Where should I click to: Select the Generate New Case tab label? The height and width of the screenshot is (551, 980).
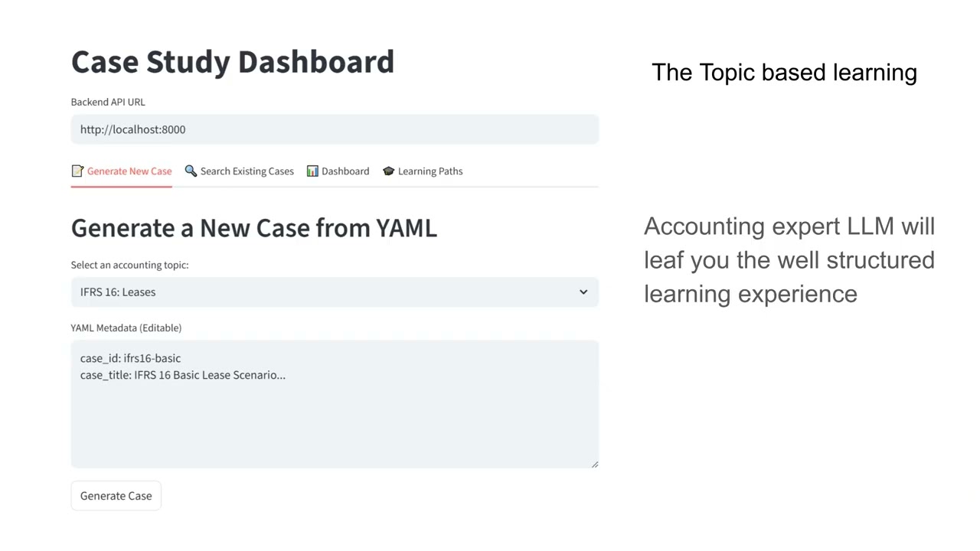coord(129,171)
